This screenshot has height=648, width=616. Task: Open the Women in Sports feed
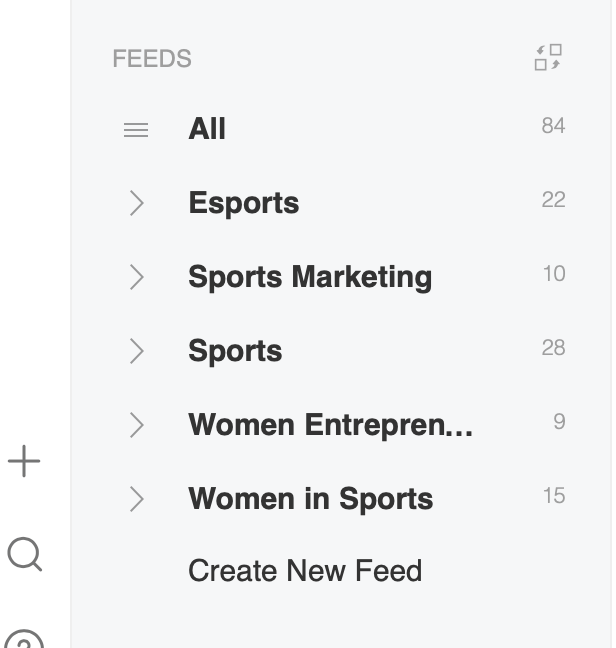click(310, 499)
